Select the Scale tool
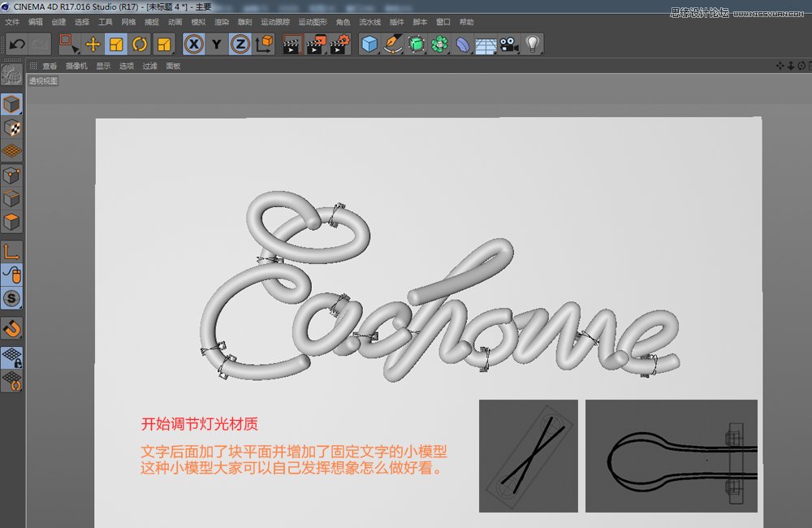Screen dimensions: 812x528 point(116,44)
